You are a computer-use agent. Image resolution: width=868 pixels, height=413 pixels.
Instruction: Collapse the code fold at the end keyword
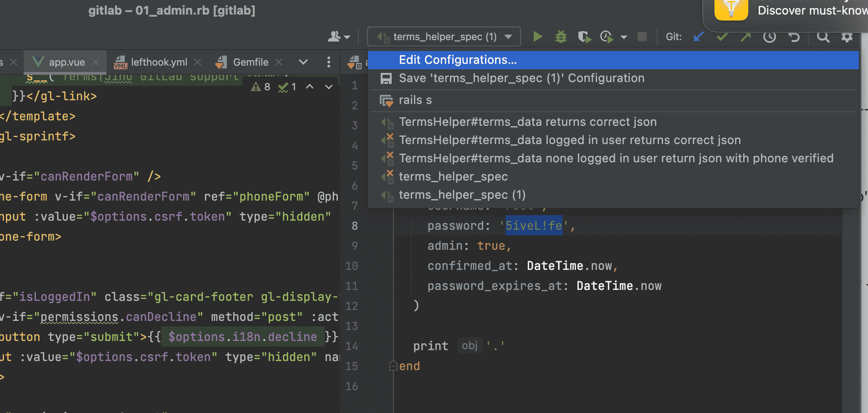tap(393, 366)
